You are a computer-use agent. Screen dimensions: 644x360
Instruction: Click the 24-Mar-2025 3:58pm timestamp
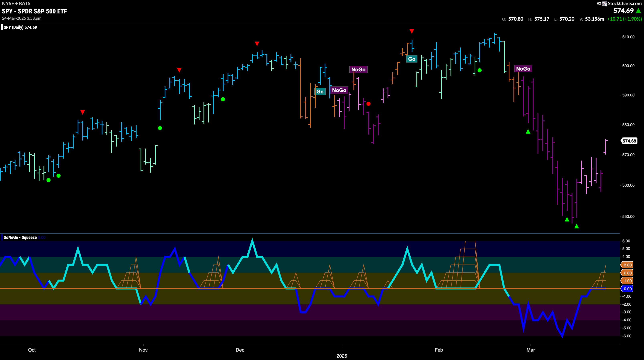pyautogui.click(x=22, y=18)
